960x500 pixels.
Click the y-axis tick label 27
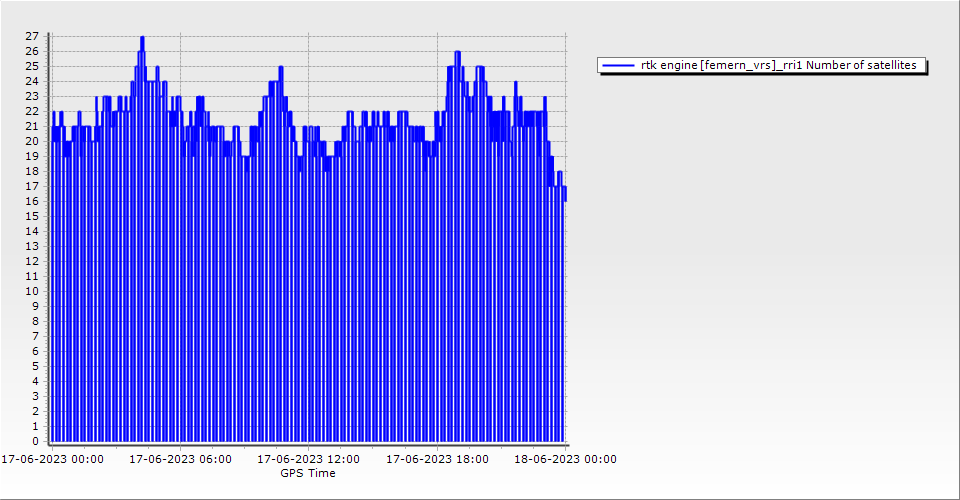point(32,36)
